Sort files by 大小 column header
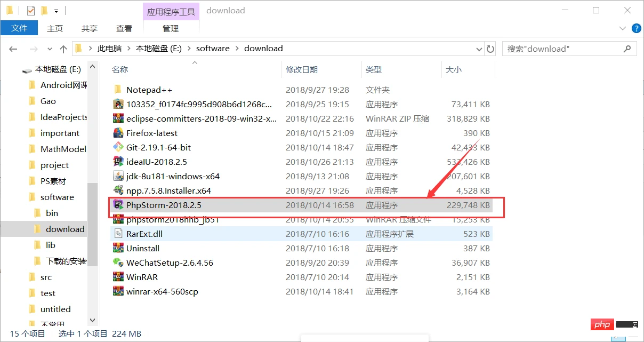The height and width of the screenshot is (342, 644). 453,69
